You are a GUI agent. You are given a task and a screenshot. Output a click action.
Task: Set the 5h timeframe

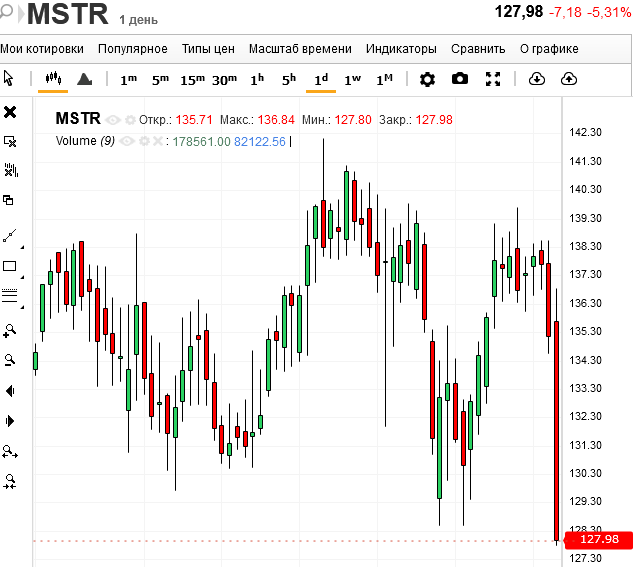pos(289,80)
